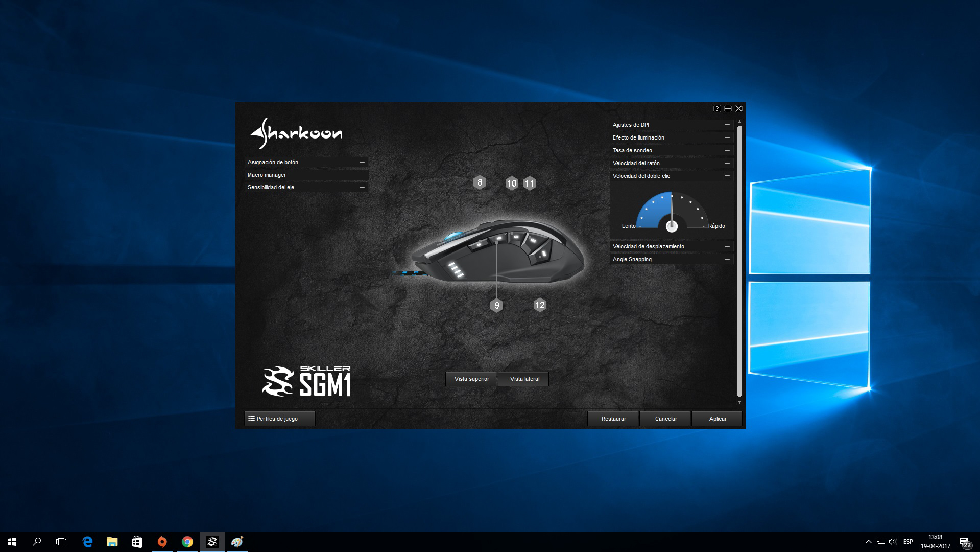980x552 pixels.
Task: Click scrollbar down arrow in right panel
Action: point(739,403)
